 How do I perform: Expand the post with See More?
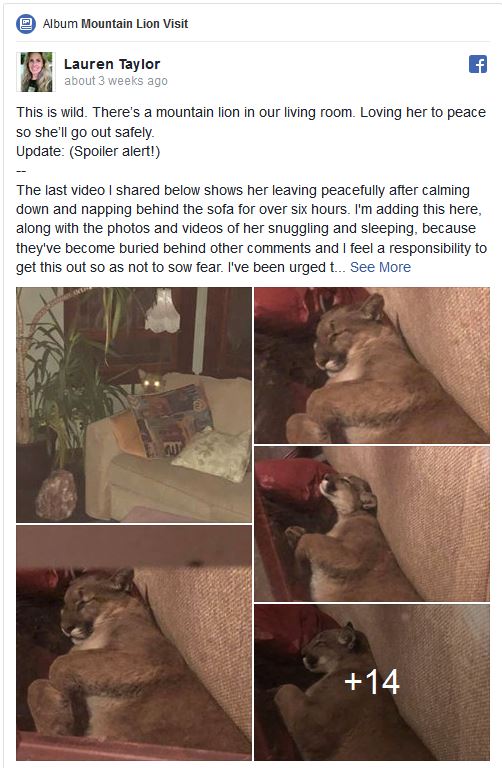(380, 267)
